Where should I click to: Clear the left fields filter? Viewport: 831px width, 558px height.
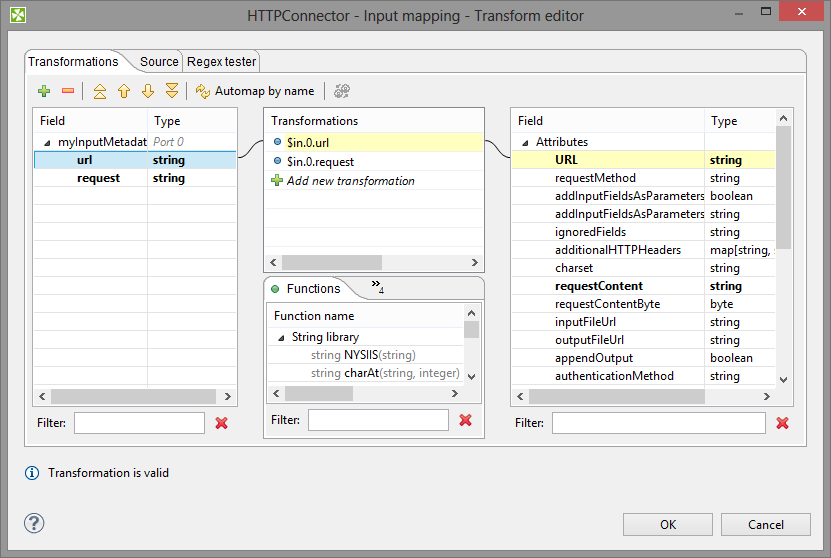click(x=222, y=423)
